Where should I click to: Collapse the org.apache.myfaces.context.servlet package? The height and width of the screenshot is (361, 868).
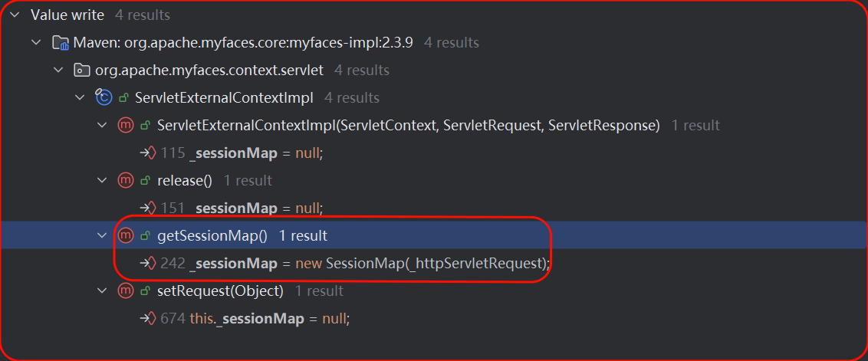coord(58,71)
